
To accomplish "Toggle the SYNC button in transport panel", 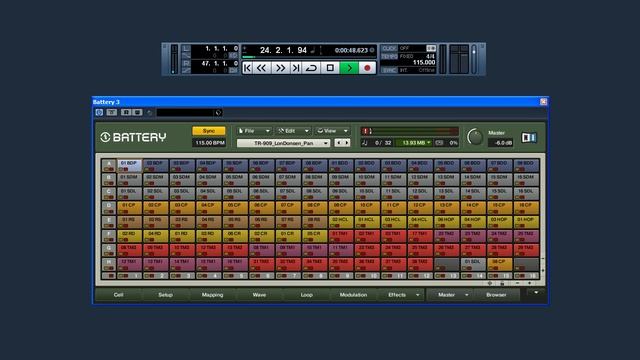I will tap(389, 70).
